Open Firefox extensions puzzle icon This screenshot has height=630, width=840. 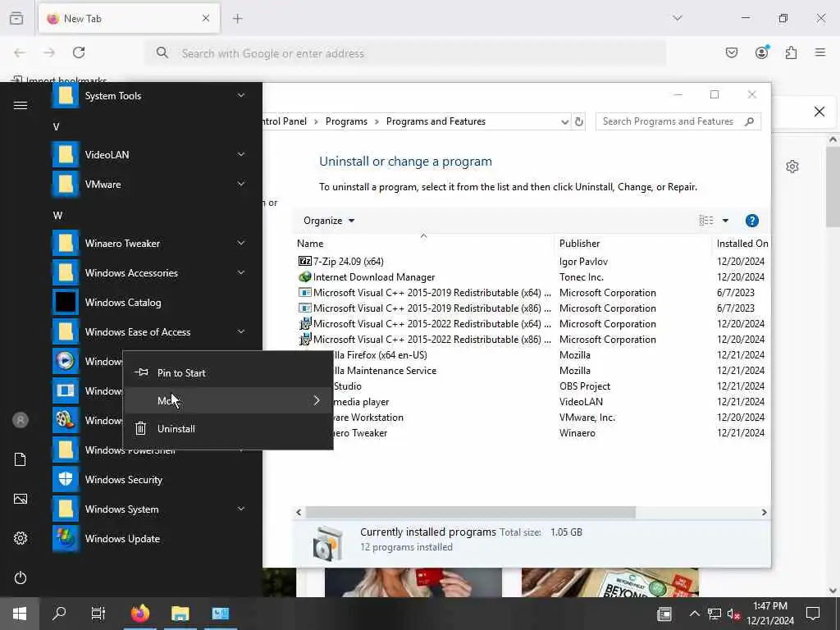point(791,52)
